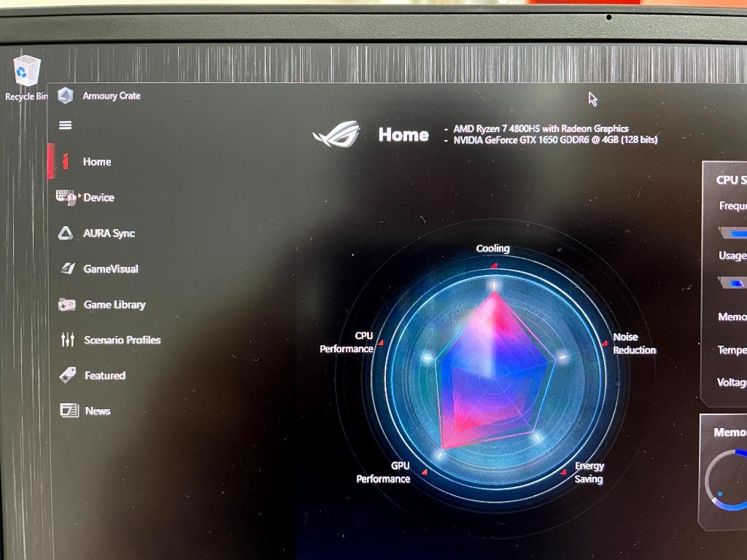
Task: Click the Energy Saving label
Action: [589, 472]
